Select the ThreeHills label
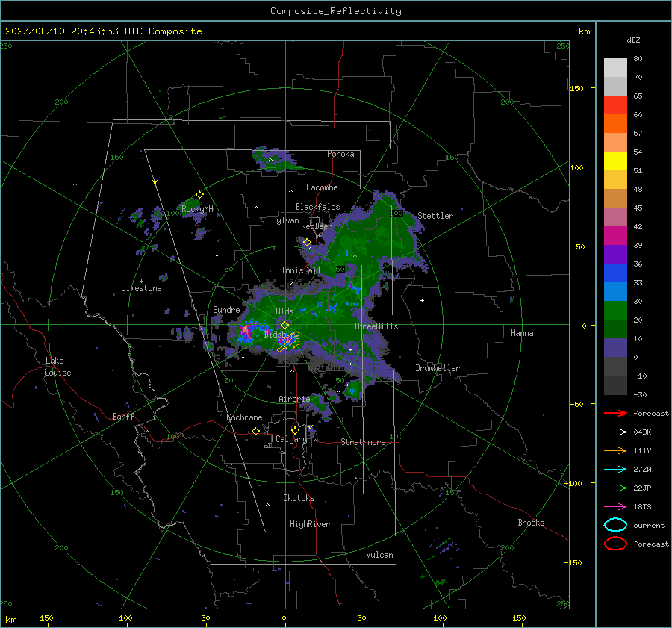672x628 pixels. (376, 326)
